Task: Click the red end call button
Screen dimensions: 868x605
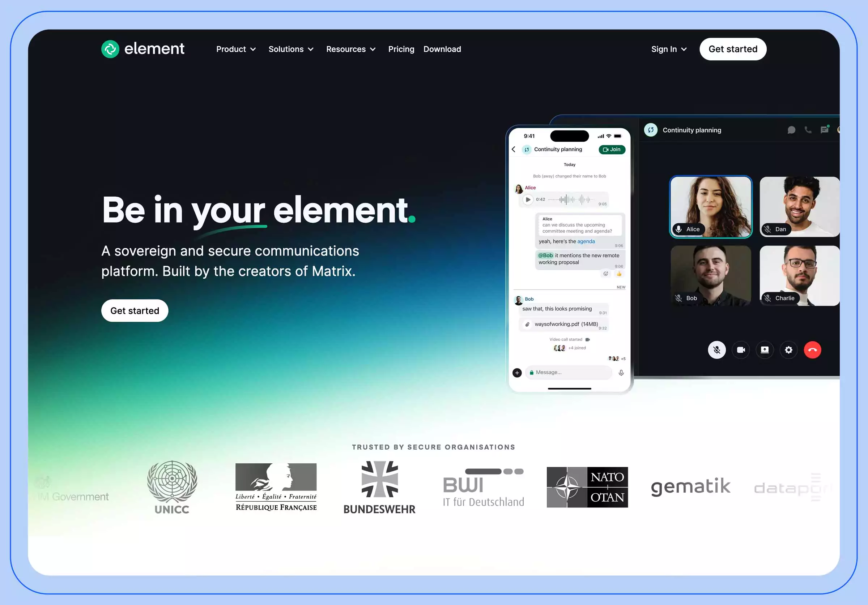Action: point(812,349)
